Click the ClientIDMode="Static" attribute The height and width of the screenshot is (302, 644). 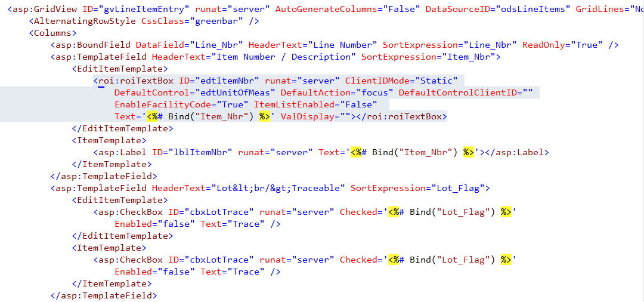click(x=401, y=81)
